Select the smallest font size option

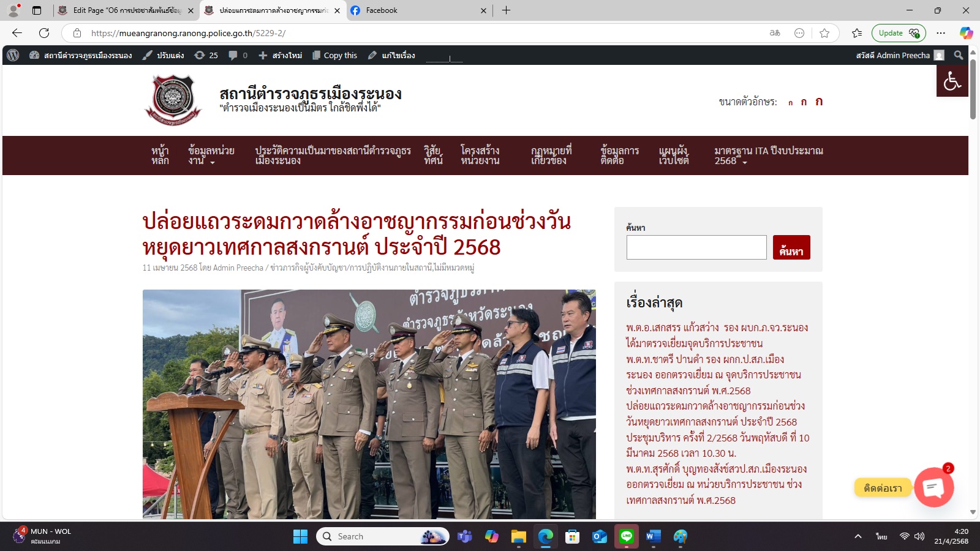click(790, 103)
